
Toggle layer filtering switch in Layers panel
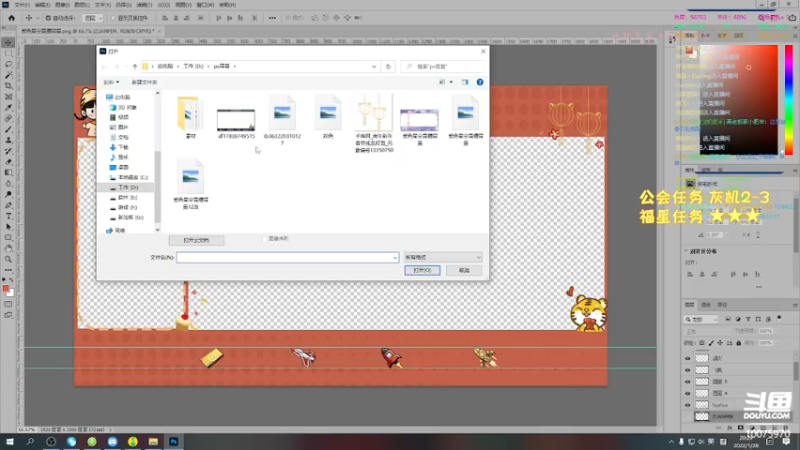779,318
